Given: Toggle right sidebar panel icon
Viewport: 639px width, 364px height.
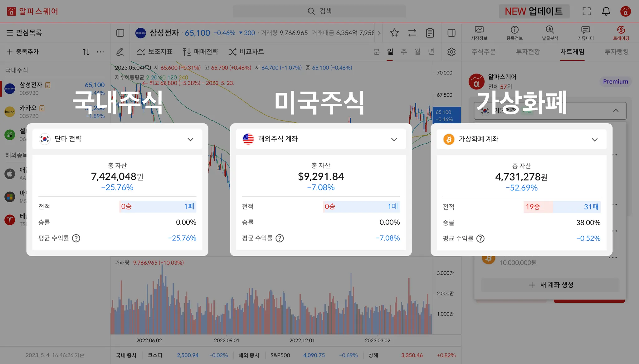Looking at the screenshot, I should click(x=451, y=33).
